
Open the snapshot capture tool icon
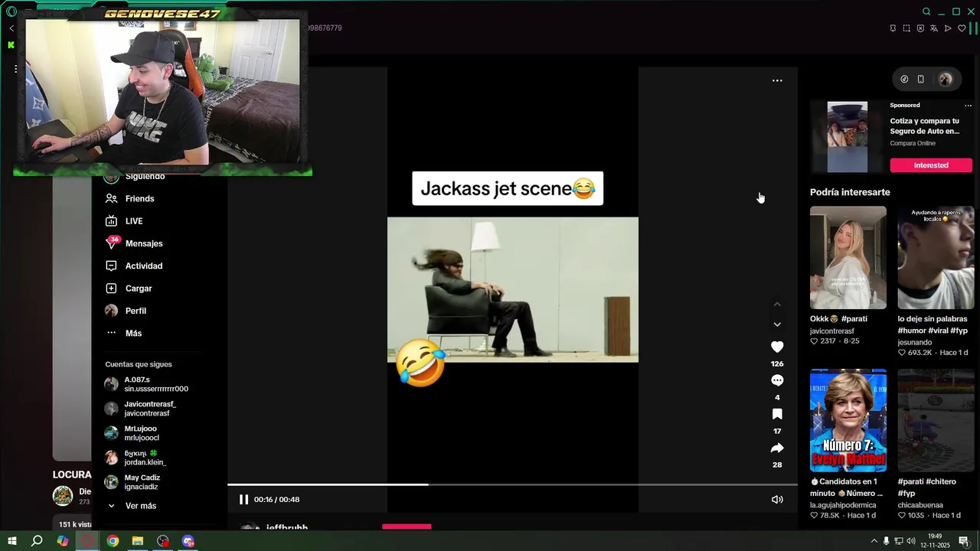point(906,28)
